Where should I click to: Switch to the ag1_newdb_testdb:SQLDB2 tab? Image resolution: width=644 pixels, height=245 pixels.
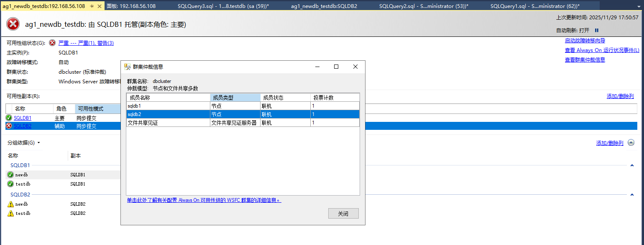pos(324,6)
